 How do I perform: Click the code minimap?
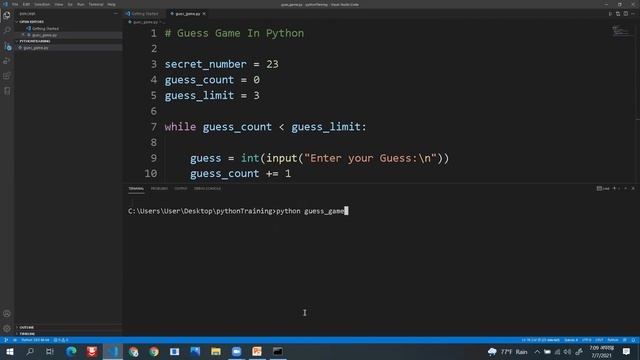coord(621,31)
